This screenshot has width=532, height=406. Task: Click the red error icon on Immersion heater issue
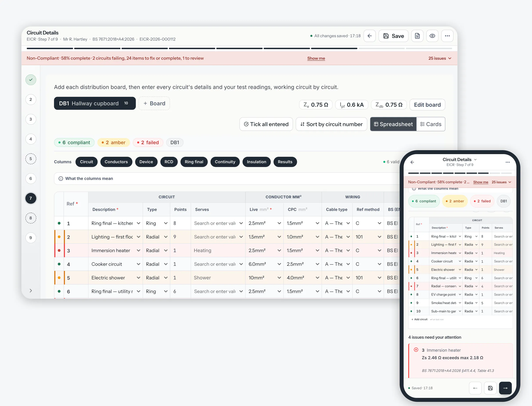416,350
